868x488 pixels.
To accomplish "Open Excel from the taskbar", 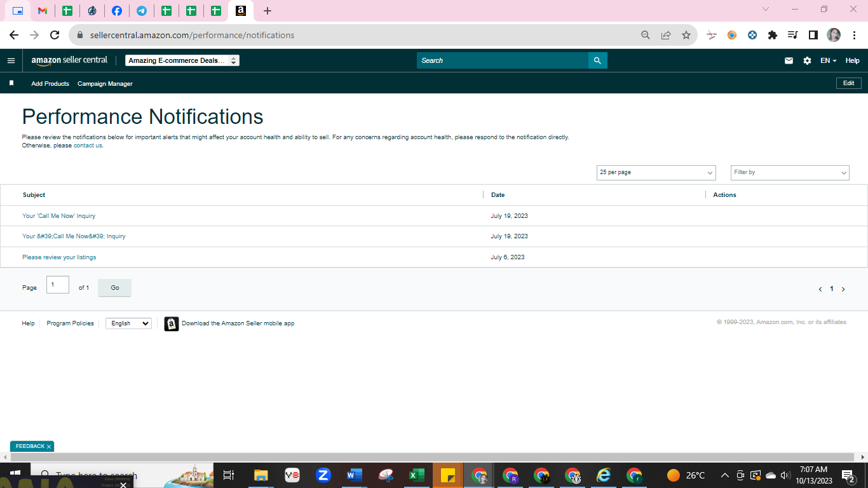I will click(417, 475).
